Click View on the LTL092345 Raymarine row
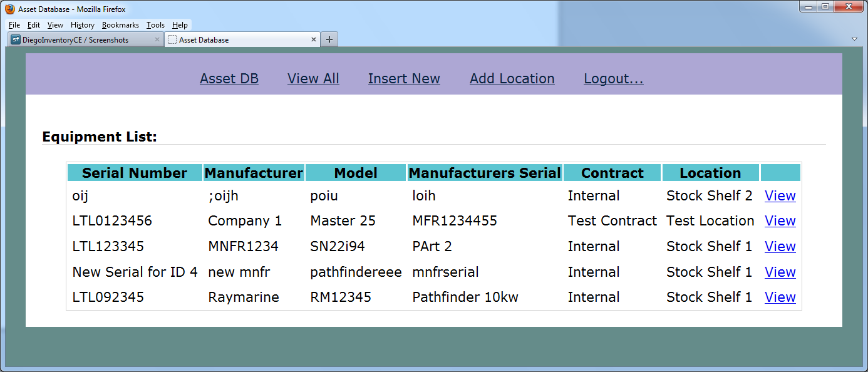This screenshot has height=372, width=868. click(780, 297)
